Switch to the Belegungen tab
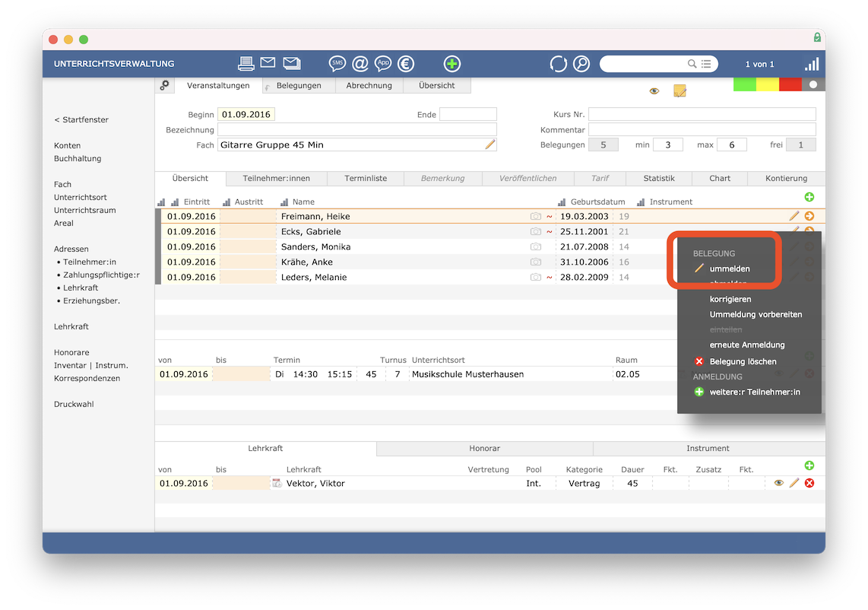 (x=299, y=85)
